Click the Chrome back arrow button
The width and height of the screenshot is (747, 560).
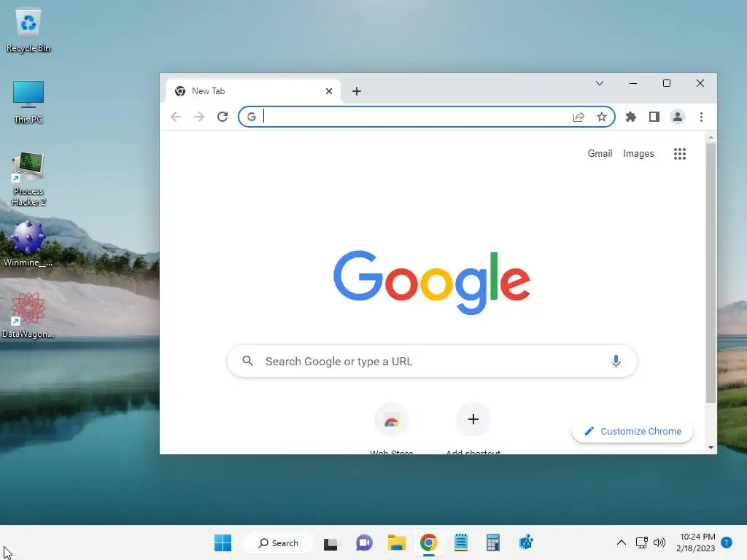(x=176, y=117)
